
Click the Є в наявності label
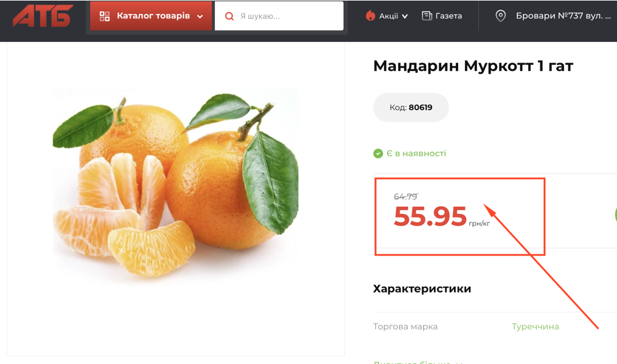coord(416,153)
